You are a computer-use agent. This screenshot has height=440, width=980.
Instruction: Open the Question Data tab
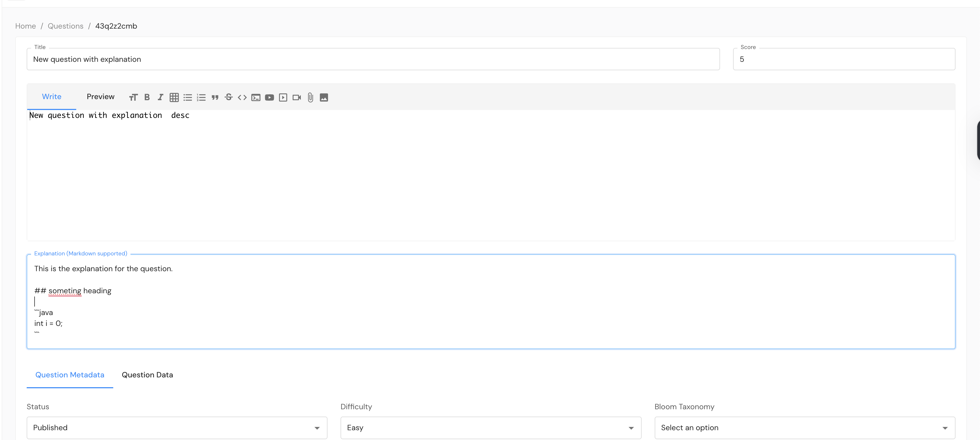pyautogui.click(x=147, y=375)
